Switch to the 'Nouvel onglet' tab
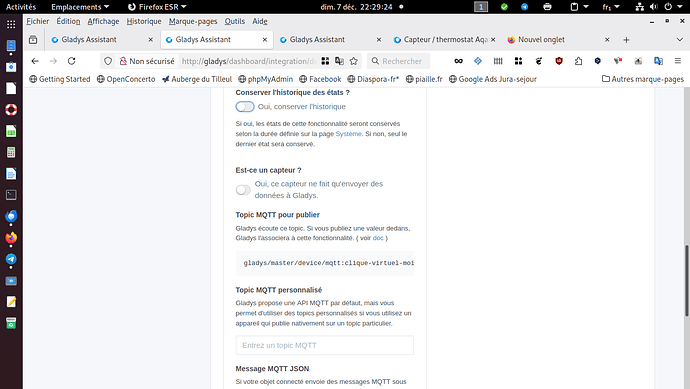This screenshot has width=690, height=389. click(558, 40)
